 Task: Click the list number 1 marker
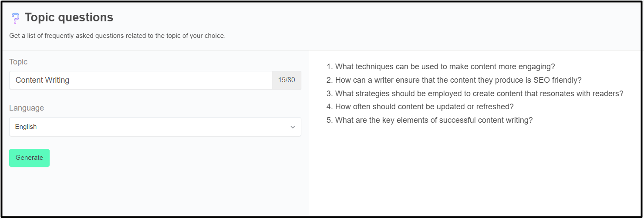[329, 67]
